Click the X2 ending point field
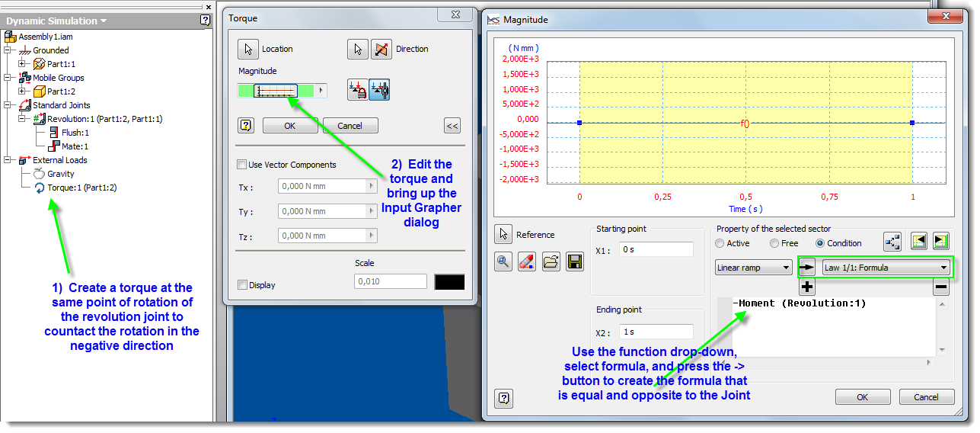 [656, 332]
